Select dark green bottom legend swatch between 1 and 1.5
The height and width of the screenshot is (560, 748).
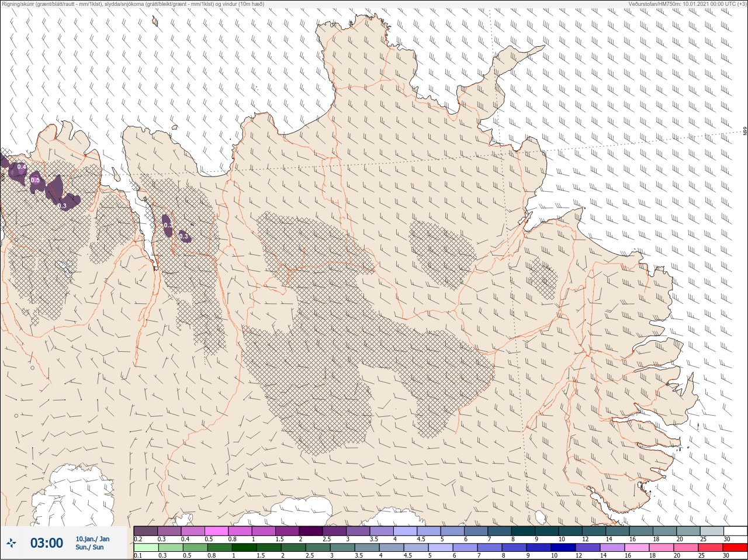pos(244,548)
